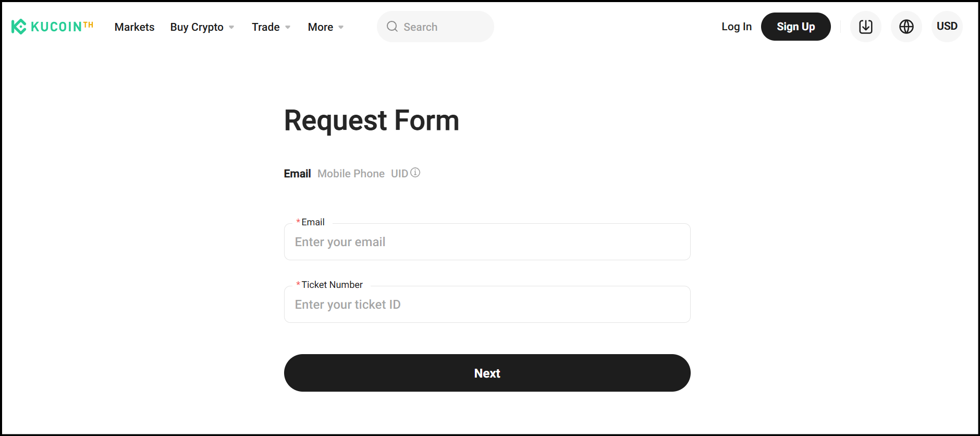Viewport: 980px width, 436px height.
Task: Switch to the UID tab
Action: click(x=399, y=173)
